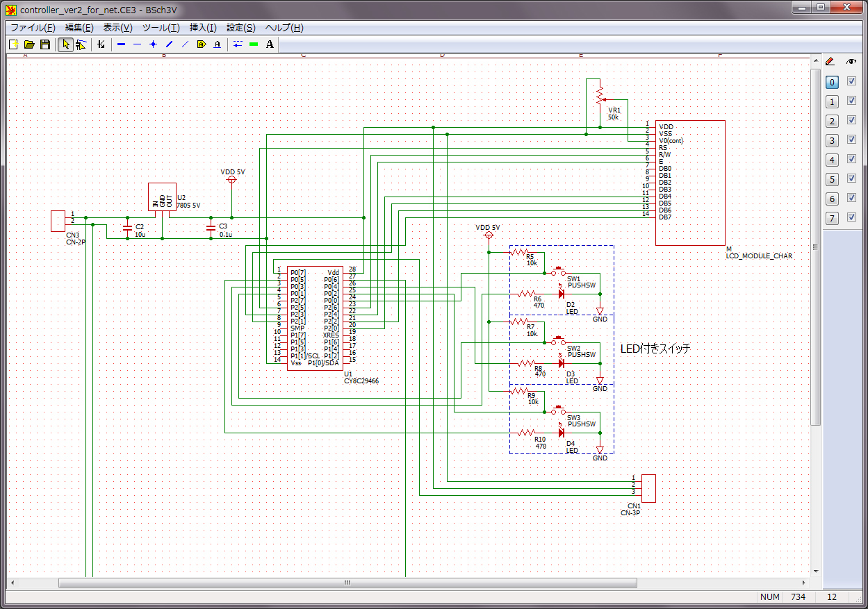Click the Open file folder icon
The height and width of the screenshot is (609, 868).
tap(29, 44)
